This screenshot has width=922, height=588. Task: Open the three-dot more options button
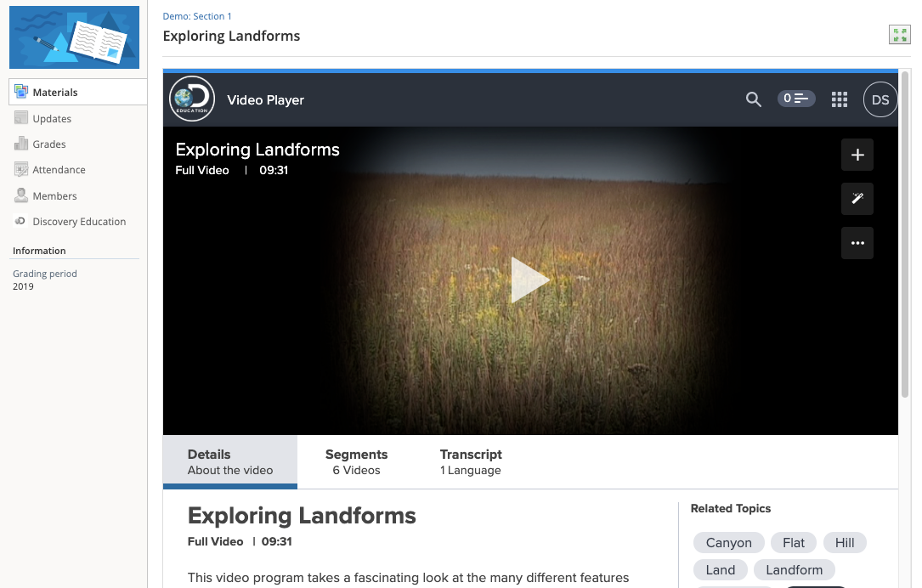tap(857, 243)
